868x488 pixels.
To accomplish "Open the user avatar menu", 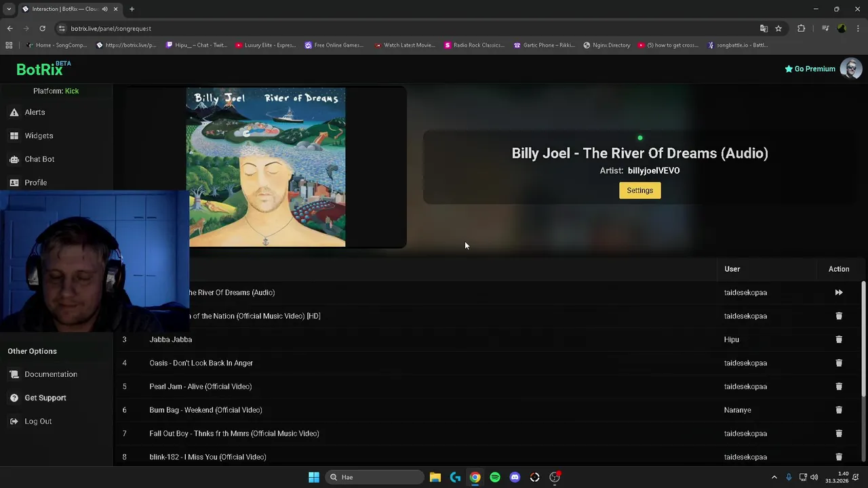I will [851, 68].
